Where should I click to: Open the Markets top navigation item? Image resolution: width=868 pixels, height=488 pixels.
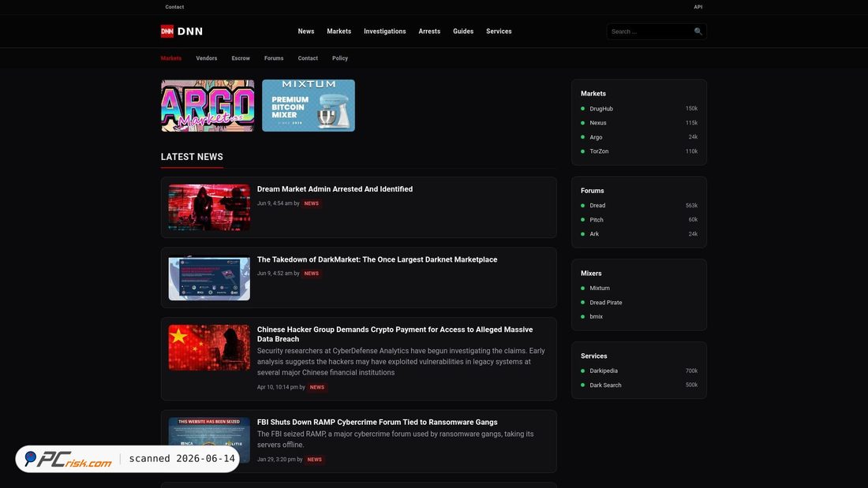click(x=339, y=32)
